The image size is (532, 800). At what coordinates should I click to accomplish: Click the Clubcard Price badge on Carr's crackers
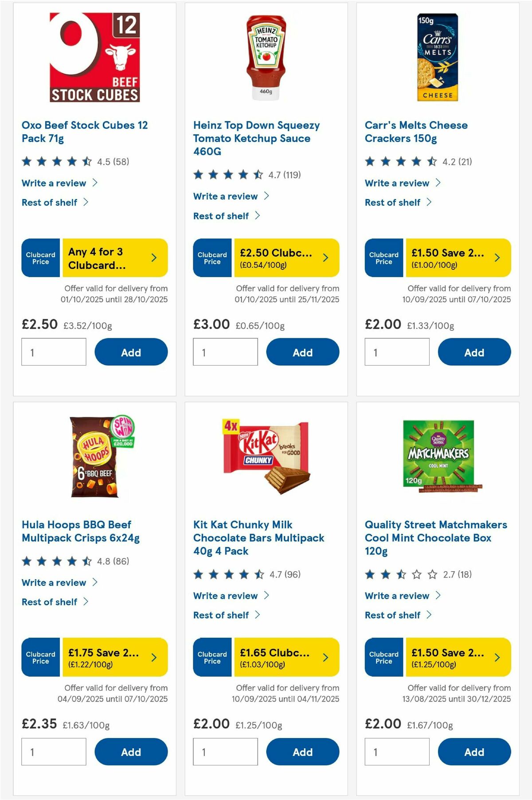coord(383,258)
